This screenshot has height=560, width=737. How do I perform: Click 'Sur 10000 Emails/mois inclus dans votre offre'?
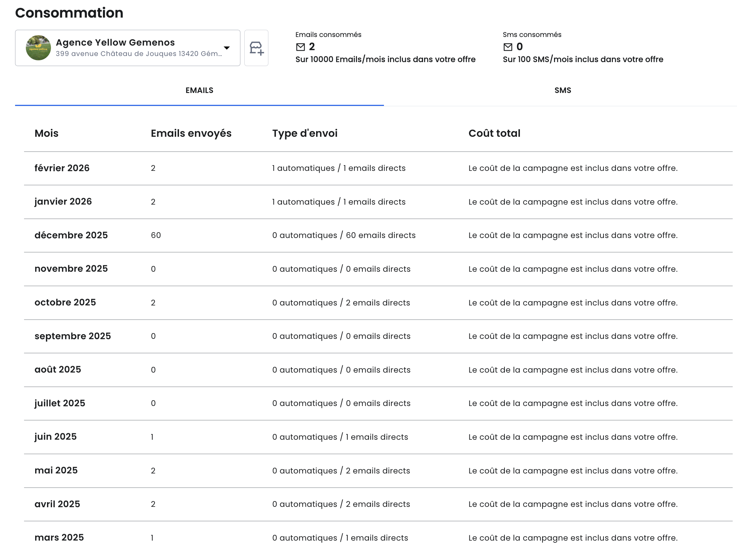[385, 59]
